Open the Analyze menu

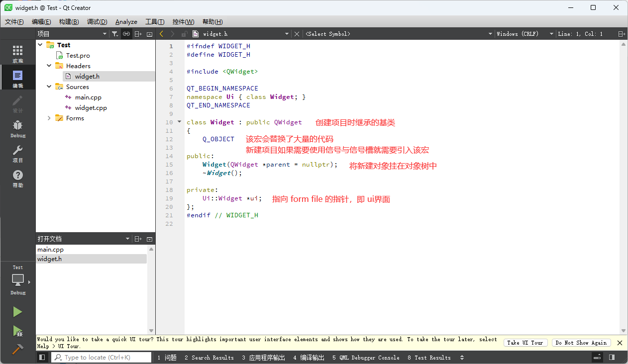pos(126,22)
